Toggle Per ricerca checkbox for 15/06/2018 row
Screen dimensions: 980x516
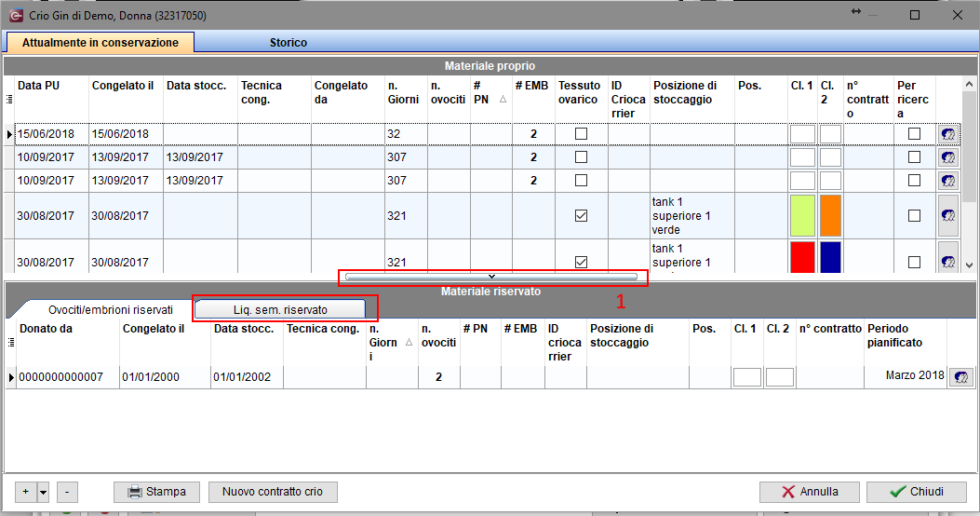[914, 134]
